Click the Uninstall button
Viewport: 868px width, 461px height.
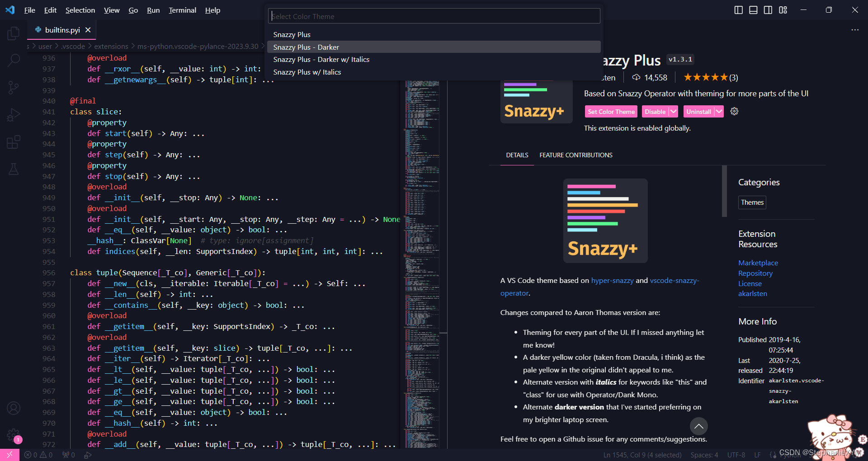point(699,112)
